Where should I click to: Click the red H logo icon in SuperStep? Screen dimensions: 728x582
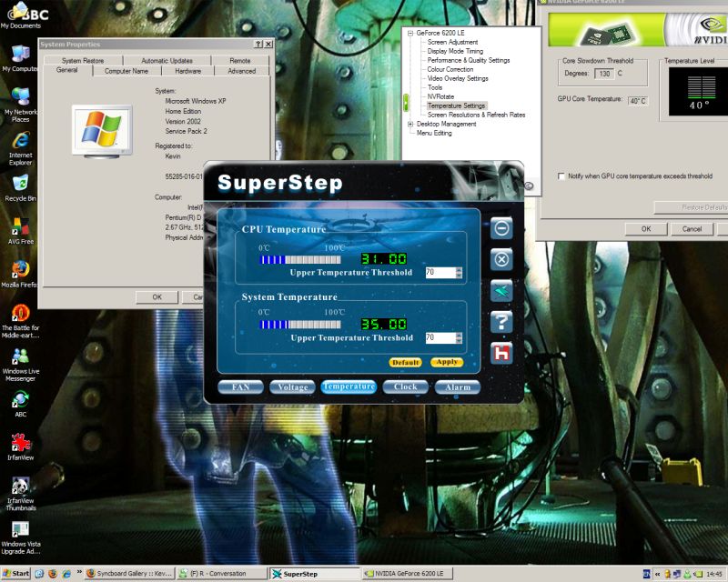coord(501,354)
